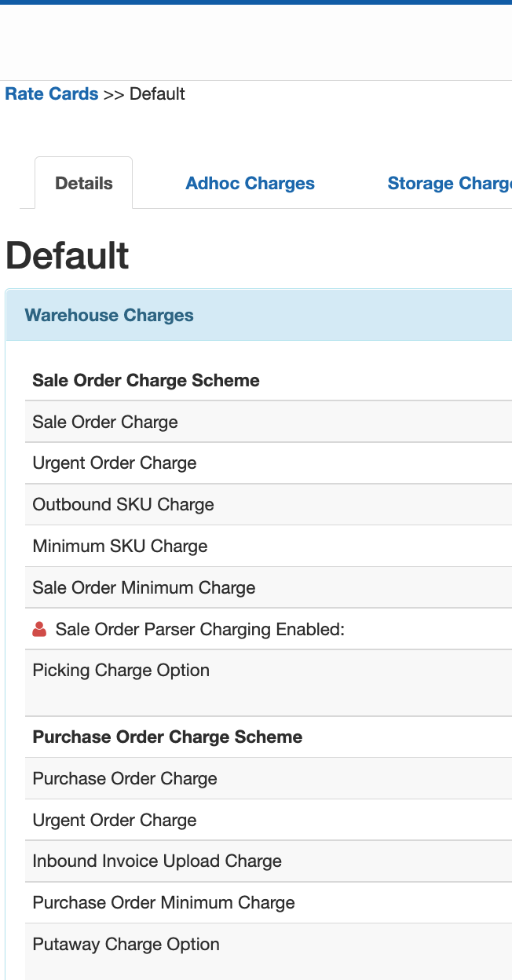The width and height of the screenshot is (512, 980).
Task: Click the Sale Order Charge row
Action: (x=105, y=422)
